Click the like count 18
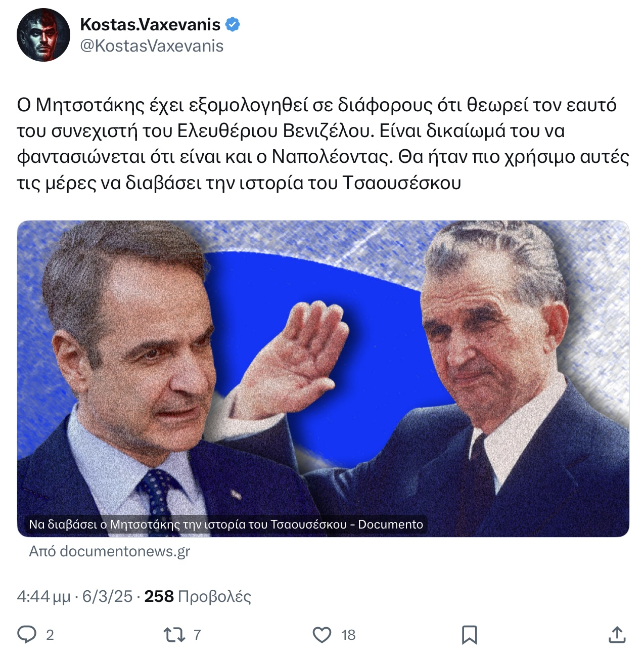Viewport: 644px width, 657px height. [348, 635]
